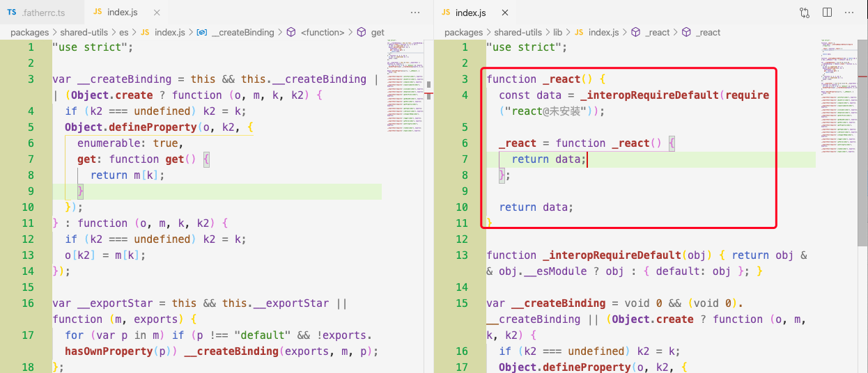Click 'return data;' on right editor line 7
The height and width of the screenshot is (373, 868).
tap(548, 159)
